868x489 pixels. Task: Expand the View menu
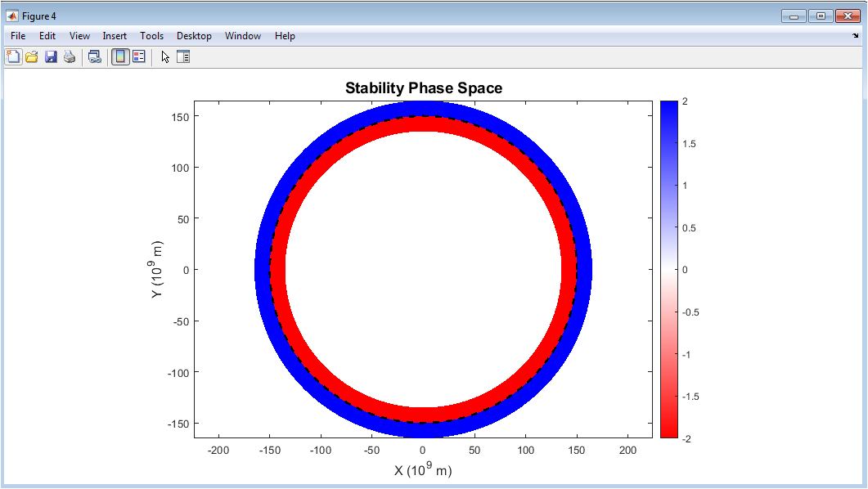coord(79,36)
